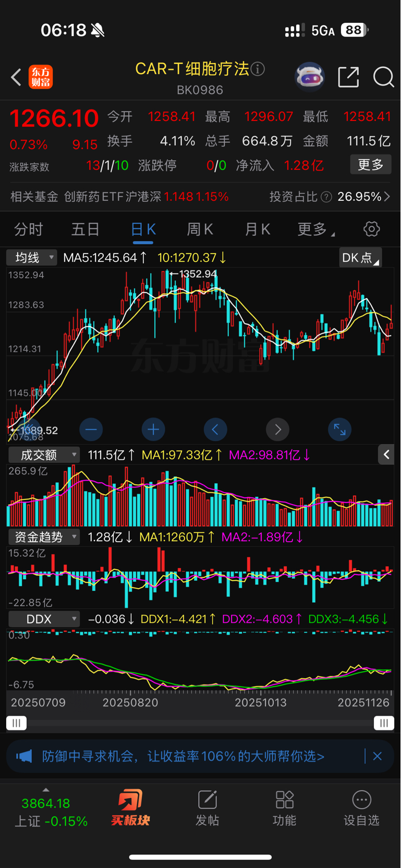Expand the 上证 index ticker arrow
The height and width of the screenshot is (868, 401).
pyautogui.click(x=46, y=790)
